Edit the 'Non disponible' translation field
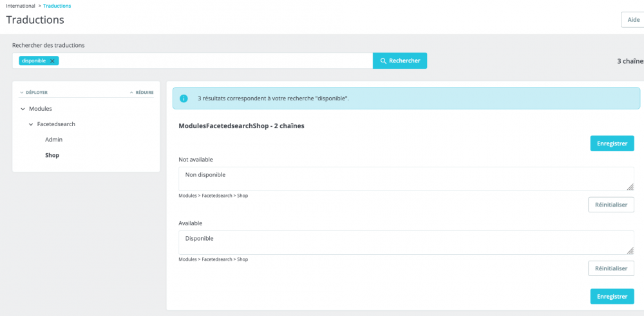The width and height of the screenshot is (644, 316). (x=406, y=178)
